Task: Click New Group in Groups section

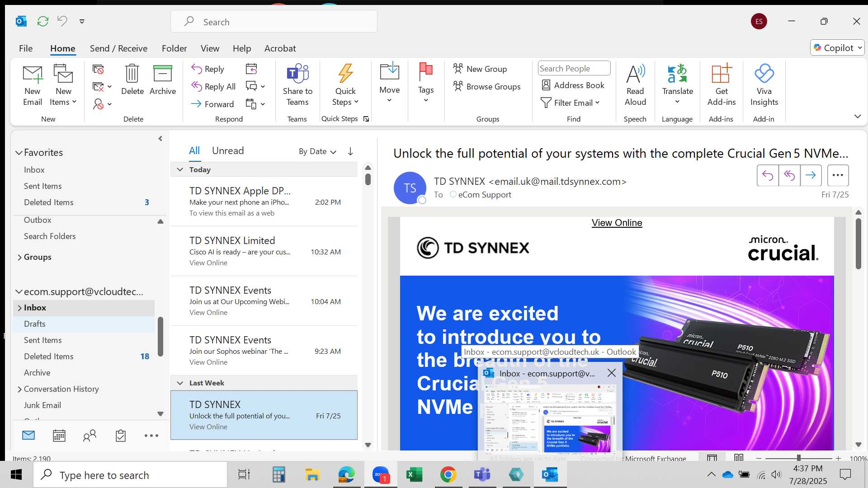Action: 480,69
